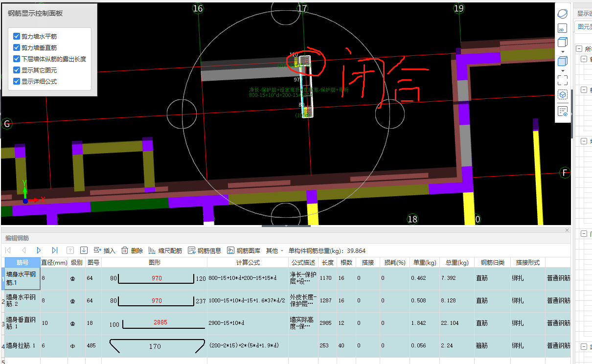
Task: Go to previous rebar record
Action: click(x=23, y=250)
